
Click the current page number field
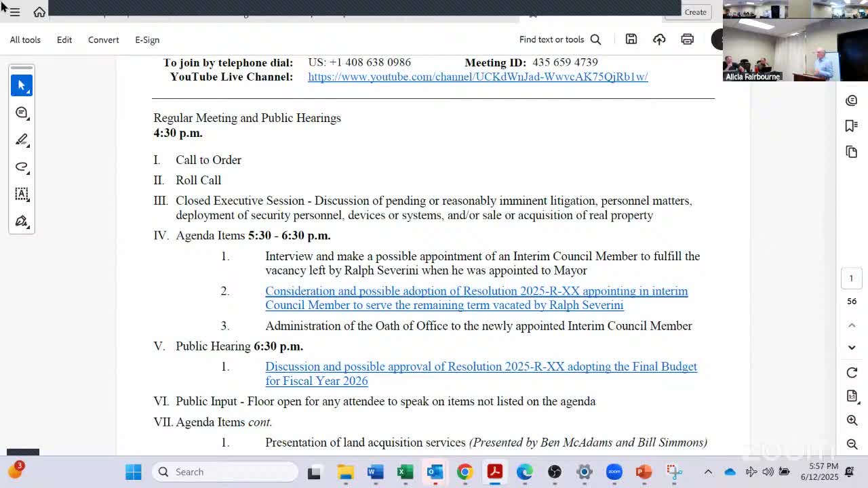852,278
